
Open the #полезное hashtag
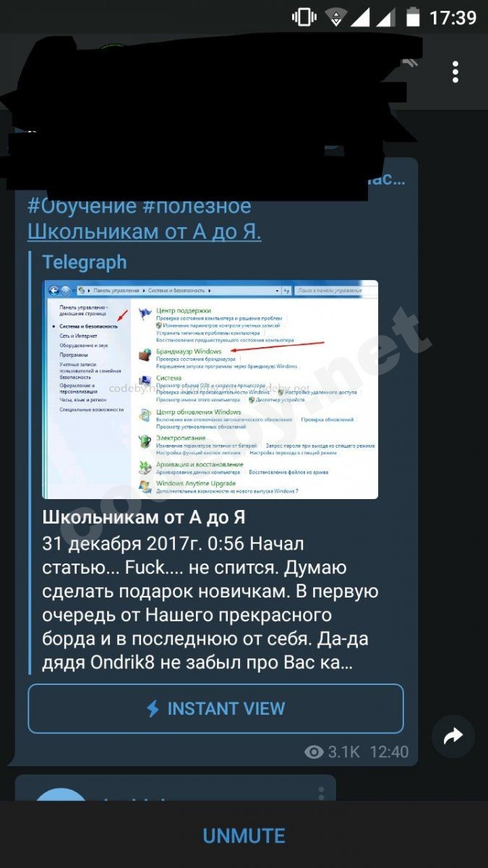click(x=197, y=205)
